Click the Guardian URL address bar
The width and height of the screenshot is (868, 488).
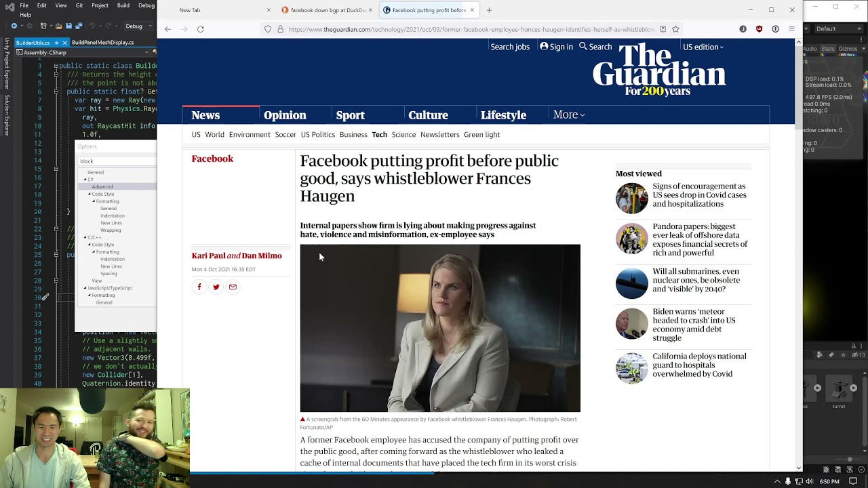(x=471, y=29)
